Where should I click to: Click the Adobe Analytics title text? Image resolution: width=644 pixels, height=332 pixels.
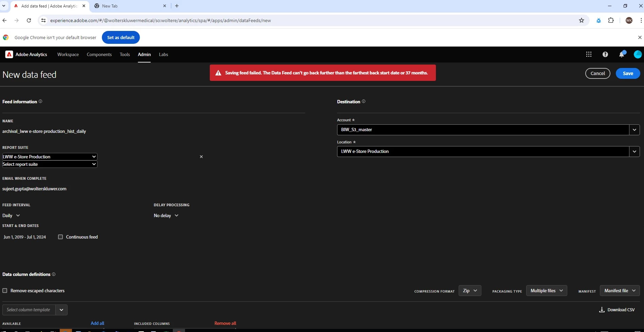tap(31, 54)
